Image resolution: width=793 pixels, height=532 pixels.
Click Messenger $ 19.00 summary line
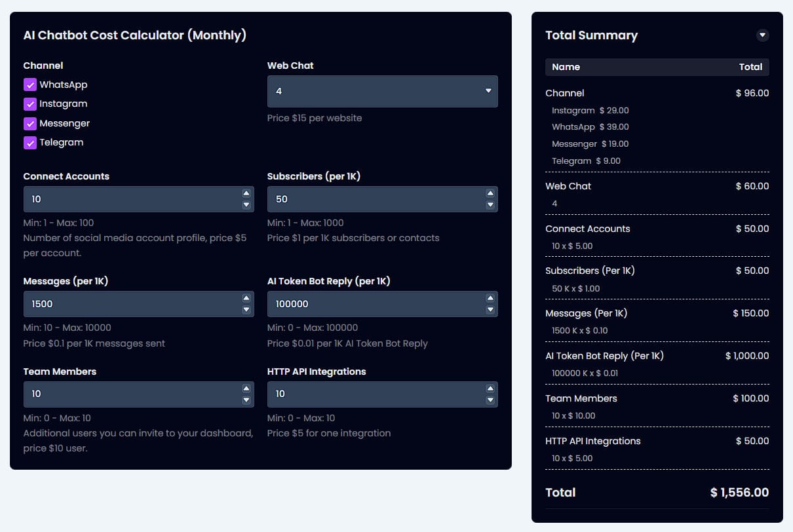tap(590, 144)
